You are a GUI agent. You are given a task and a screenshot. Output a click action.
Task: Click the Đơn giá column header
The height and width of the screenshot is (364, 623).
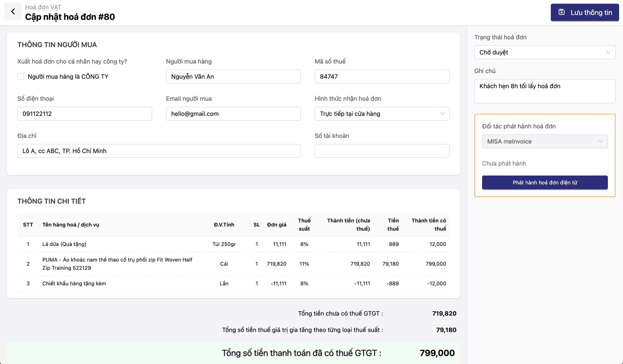(277, 225)
